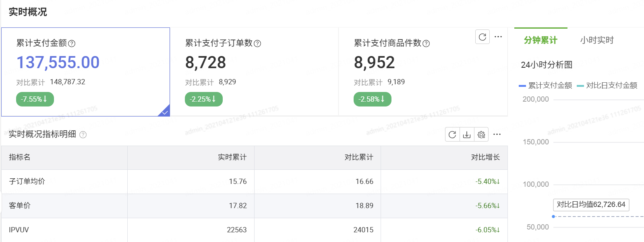Click value 17.82 in 实时累计 column
Image resolution: width=644 pixels, height=242 pixels.
coord(238,206)
